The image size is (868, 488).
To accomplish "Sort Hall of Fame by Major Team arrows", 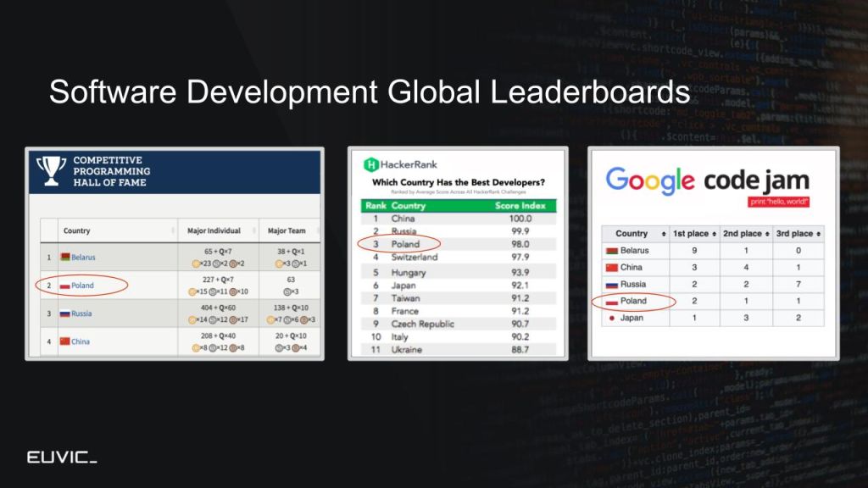I will pyautogui.click(x=318, y=230).
